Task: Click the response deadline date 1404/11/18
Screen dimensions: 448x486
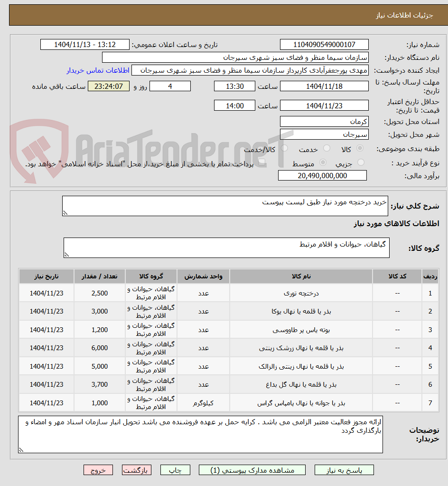Action: point(324,86)
